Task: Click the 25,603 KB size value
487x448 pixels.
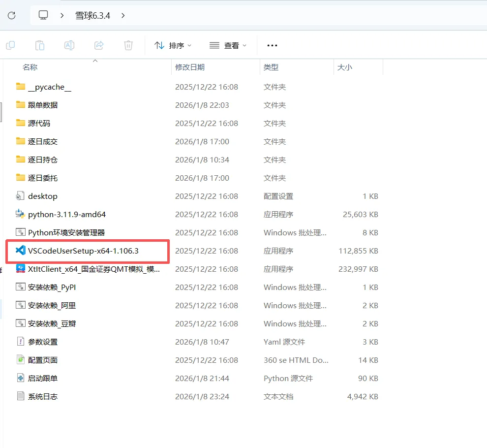Action: (360, 215)
